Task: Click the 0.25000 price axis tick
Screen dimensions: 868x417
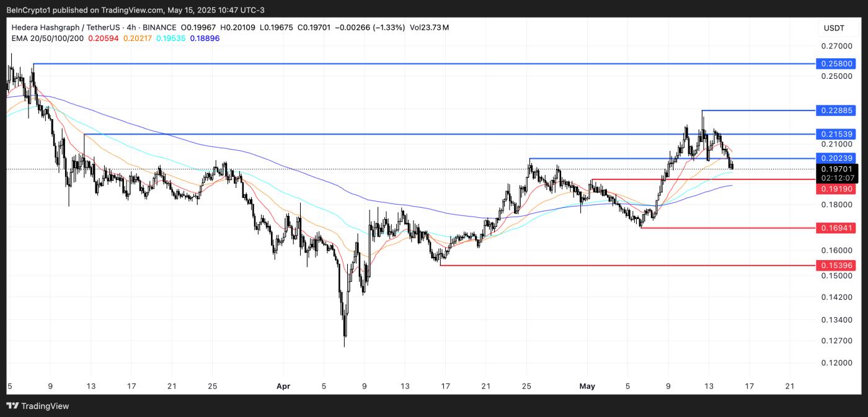Action: pyautogui.click(x=837, y=76)
